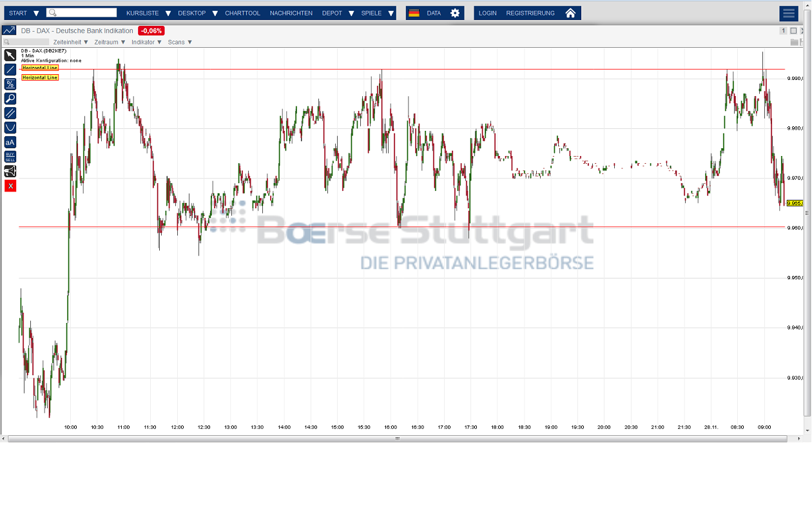Viewport: 812px width, 508px height.
Task: Open the BUY/SELL signal tool
Action: click(10, 156)
